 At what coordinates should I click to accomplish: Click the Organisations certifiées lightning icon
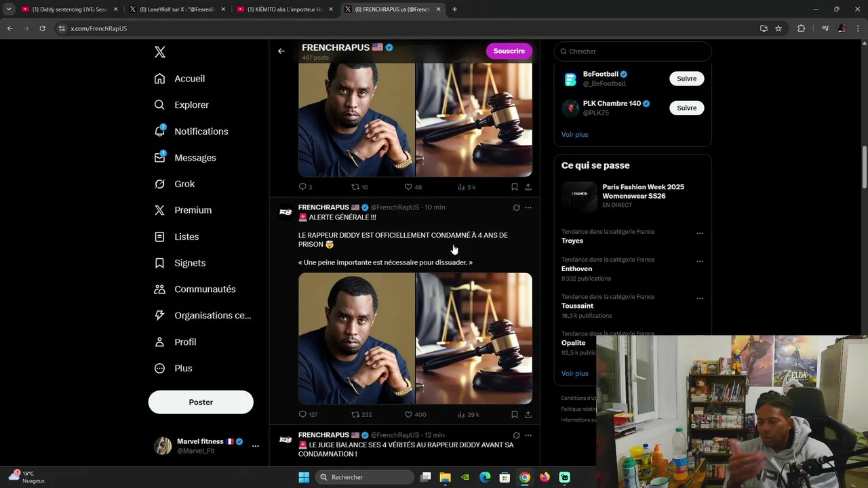pos(159,315)
